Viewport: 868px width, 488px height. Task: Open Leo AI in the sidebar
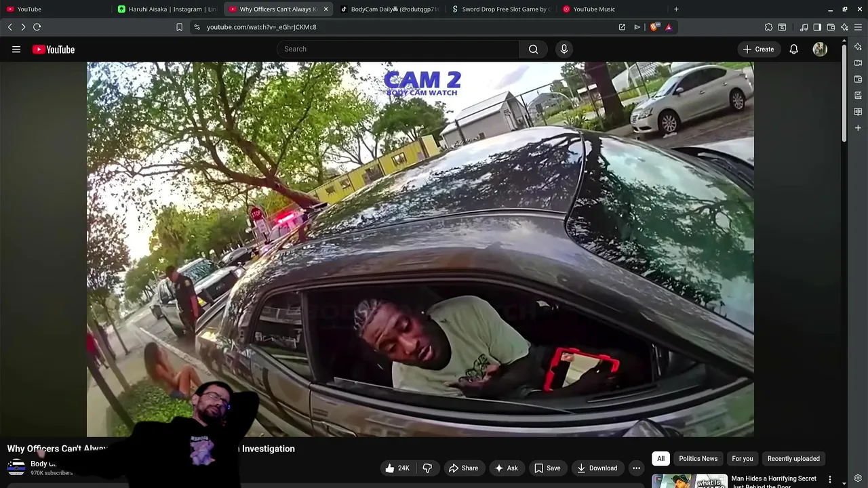858,47
